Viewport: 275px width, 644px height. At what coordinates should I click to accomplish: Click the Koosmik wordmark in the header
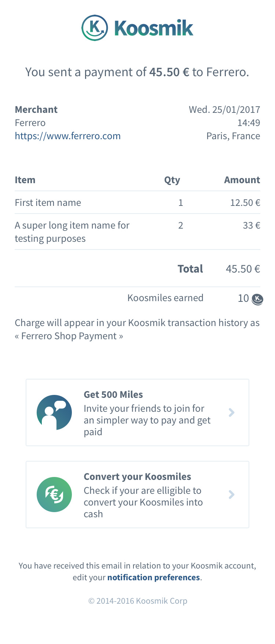click(x=154, y=28)
